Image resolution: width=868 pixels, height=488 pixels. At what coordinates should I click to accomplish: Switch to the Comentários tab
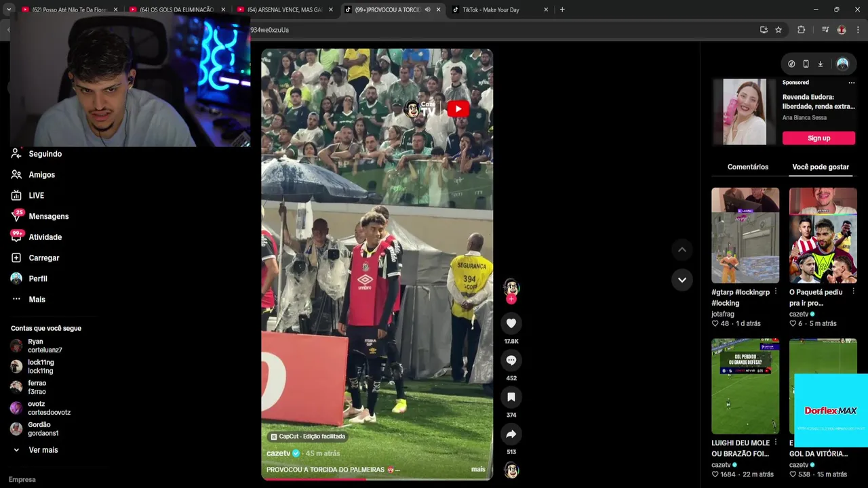click(x=748, y=167)
